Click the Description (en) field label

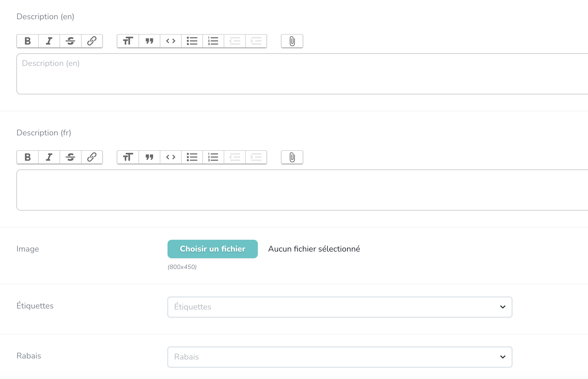(x=45, y=17)
